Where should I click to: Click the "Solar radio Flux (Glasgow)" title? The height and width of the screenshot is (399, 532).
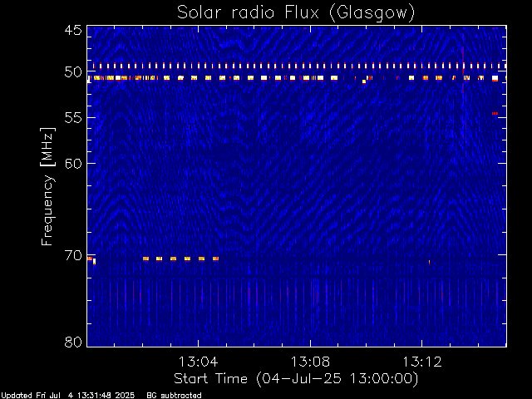tap(296, 13)
